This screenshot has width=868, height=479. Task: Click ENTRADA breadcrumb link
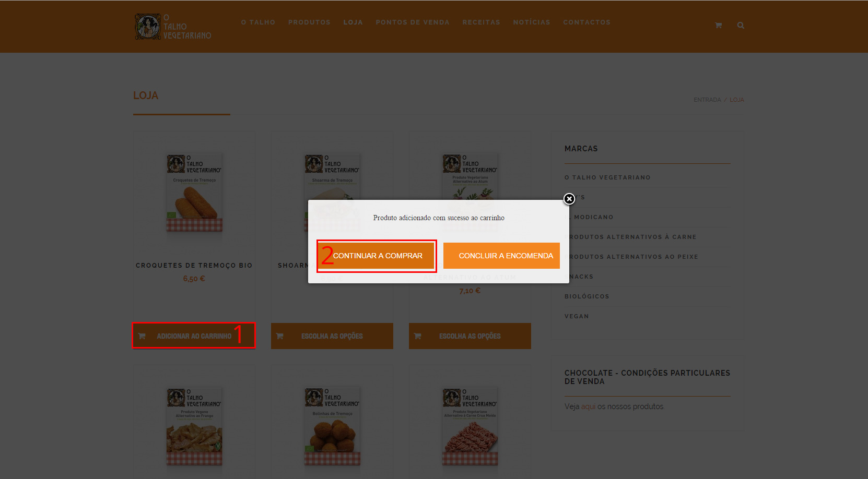[707, 100]
